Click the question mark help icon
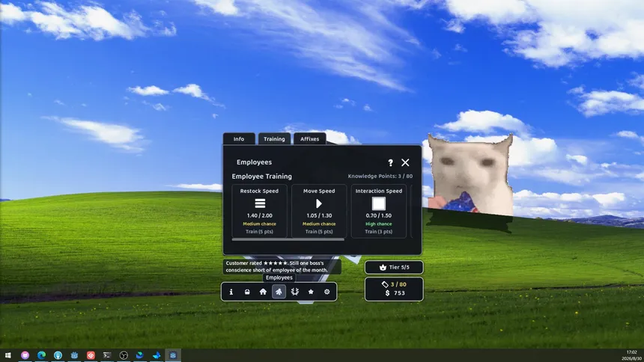 coord(391,162)
